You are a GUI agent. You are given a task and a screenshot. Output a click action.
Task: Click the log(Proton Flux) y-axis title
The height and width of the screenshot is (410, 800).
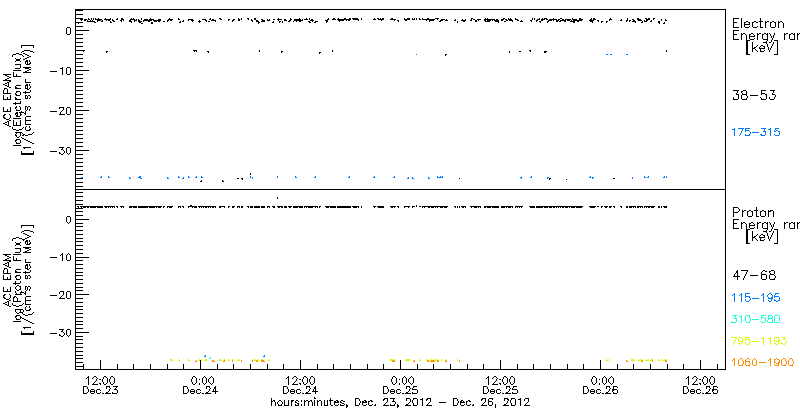point(20,278)
